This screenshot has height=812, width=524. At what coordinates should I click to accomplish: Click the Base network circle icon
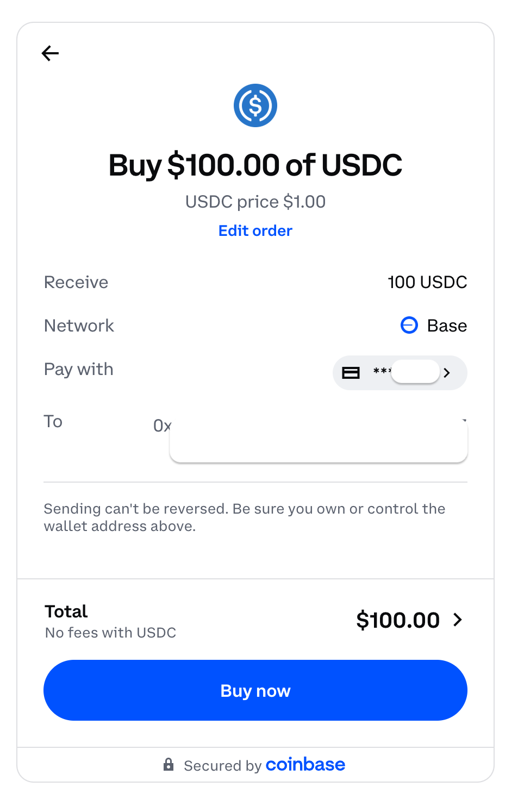coord(409,325)
